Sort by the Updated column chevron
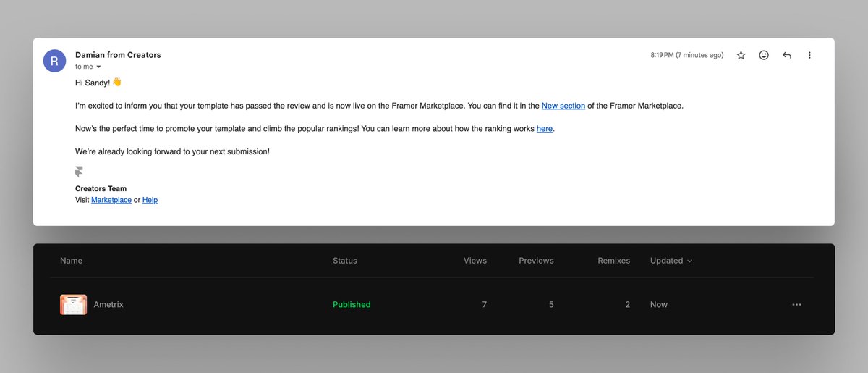The width and height of the screenshot is (868, 373). 689,261
